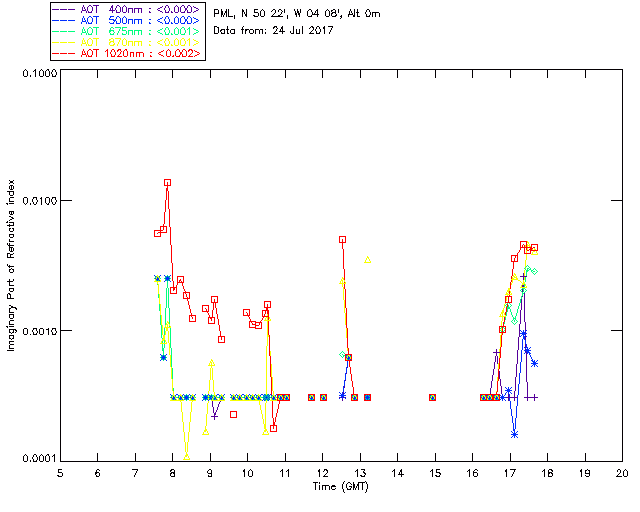Select the red square peak near time 12.5
Image resolution: width=640 pixels, height=512 pixels.
pyautogui.click(x=342, y=240)
